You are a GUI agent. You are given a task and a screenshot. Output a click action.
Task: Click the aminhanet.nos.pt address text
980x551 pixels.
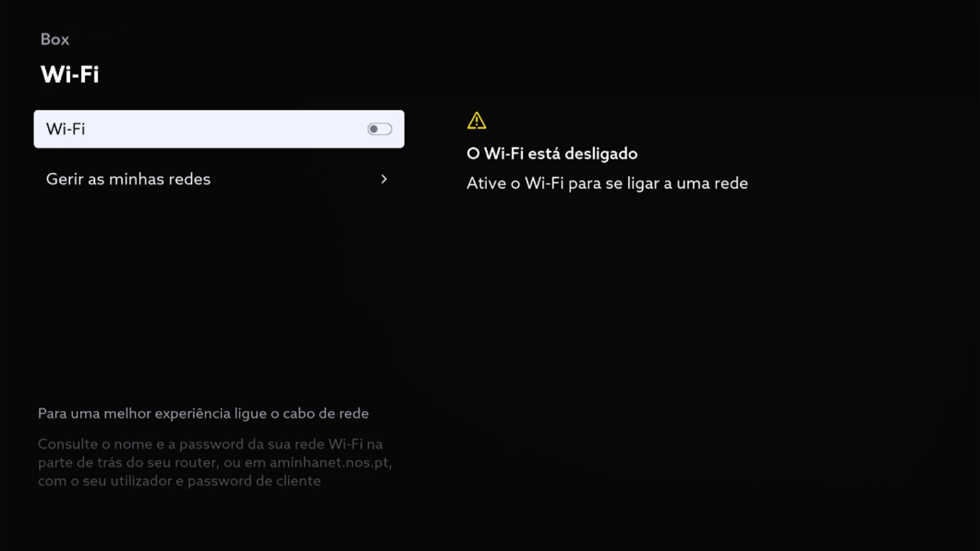330,463
